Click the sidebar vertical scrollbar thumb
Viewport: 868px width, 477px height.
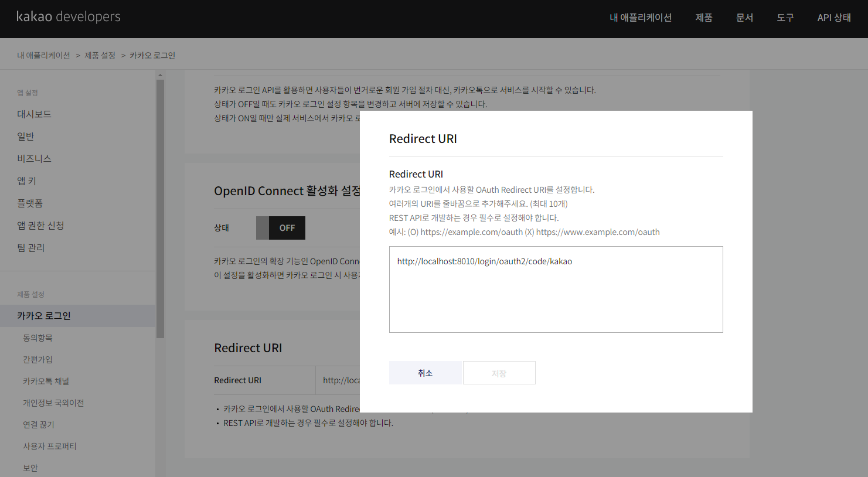[160, 209]
